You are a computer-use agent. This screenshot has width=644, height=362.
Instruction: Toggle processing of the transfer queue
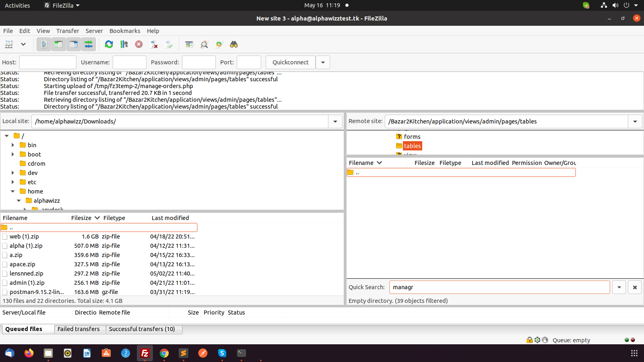coord(124,44)
